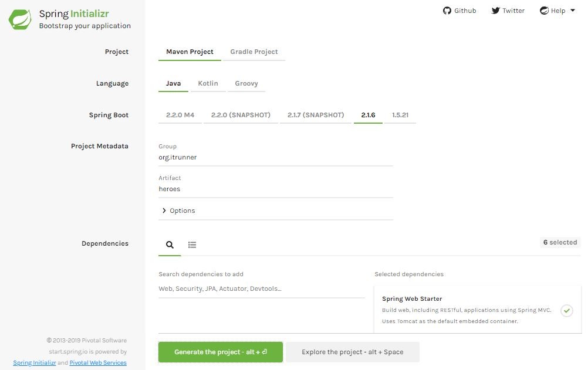Click the Spring Web Starter title
The height and width of the screenshot is (370, 588).
[412, 299]
